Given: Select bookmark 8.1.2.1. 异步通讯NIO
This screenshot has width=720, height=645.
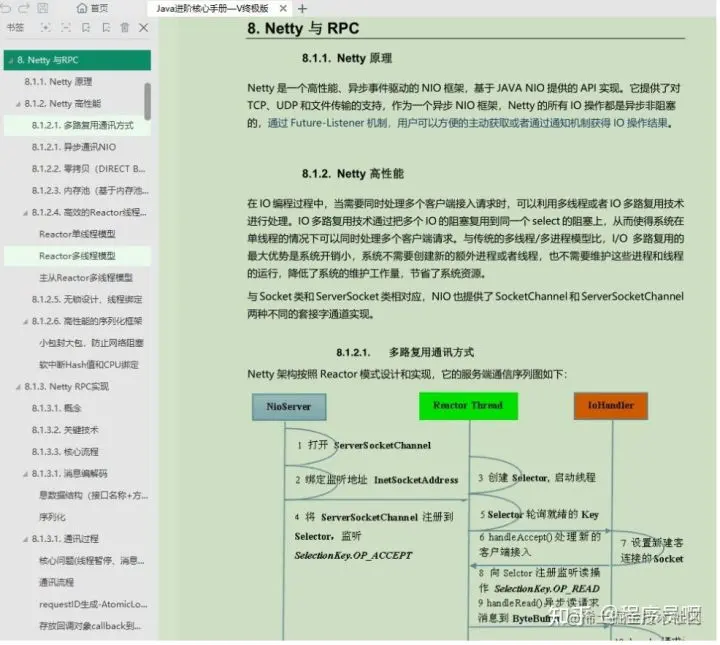Looking at the screenshot, I should 74,147.
